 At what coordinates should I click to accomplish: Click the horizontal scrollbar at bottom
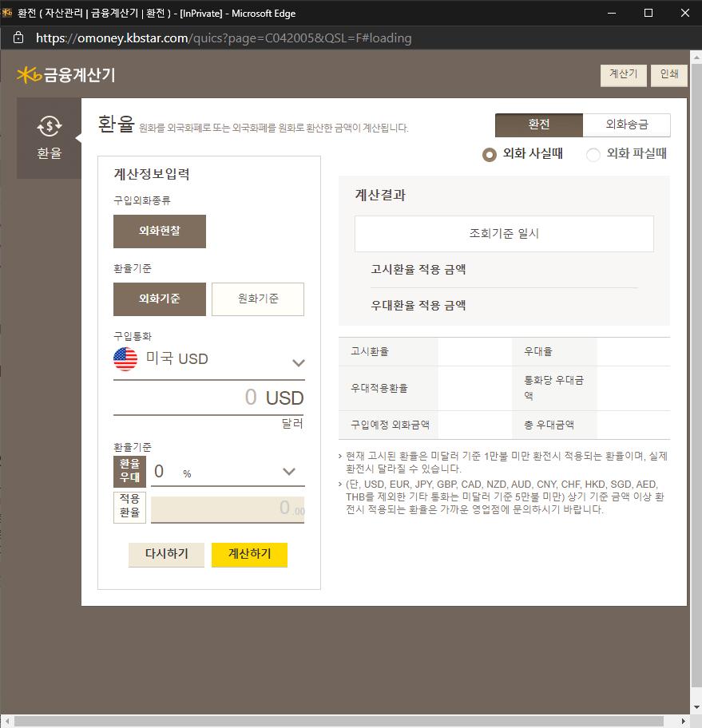click(339, 721)
